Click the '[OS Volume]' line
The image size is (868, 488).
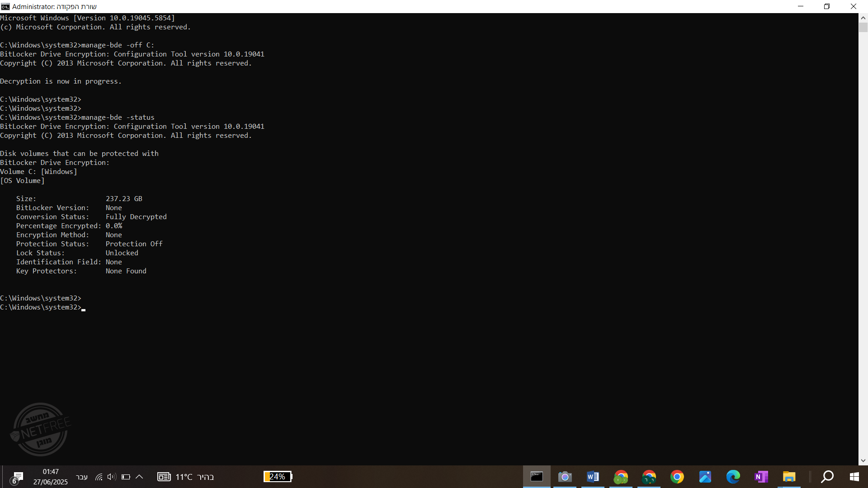pos(22,181)
